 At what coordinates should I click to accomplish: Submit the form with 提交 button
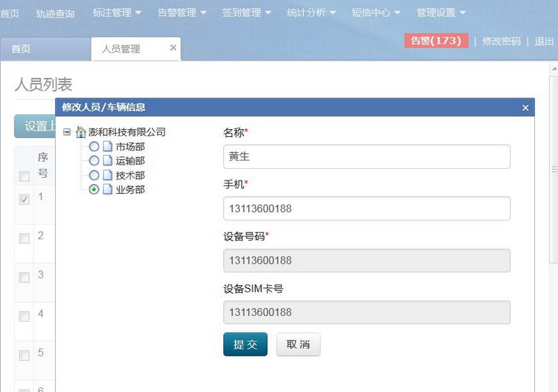[246, 345]
